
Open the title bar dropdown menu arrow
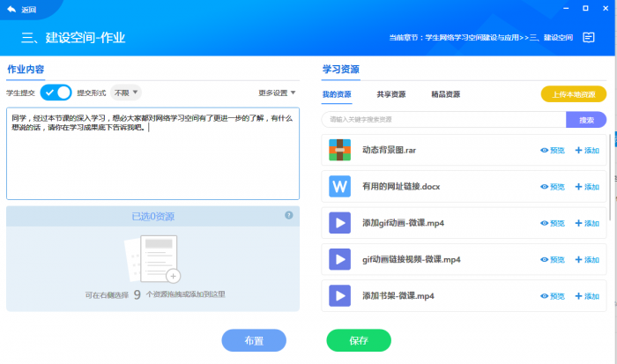click(x=541, y=9)
